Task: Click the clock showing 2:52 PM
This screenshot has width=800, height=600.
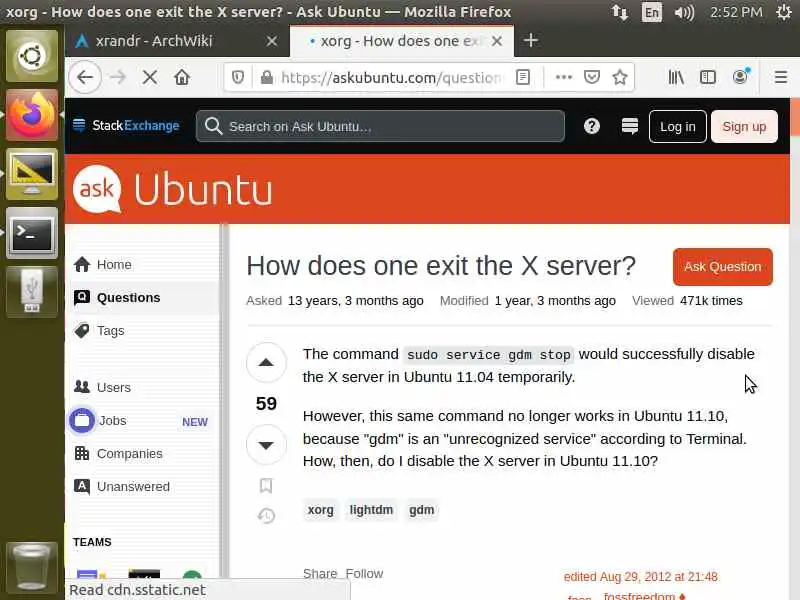Action: point(736,12)
